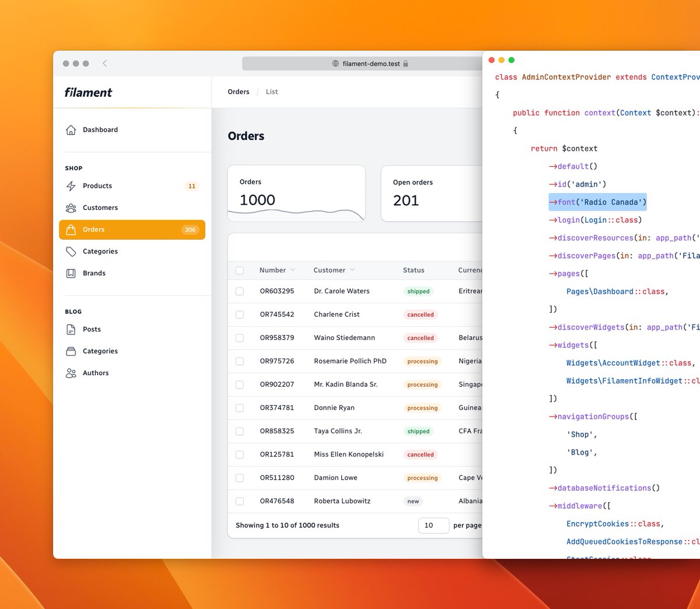Select the List breadcrumb entry
This screenshot has width=700, height=609.
click(271, 92)
